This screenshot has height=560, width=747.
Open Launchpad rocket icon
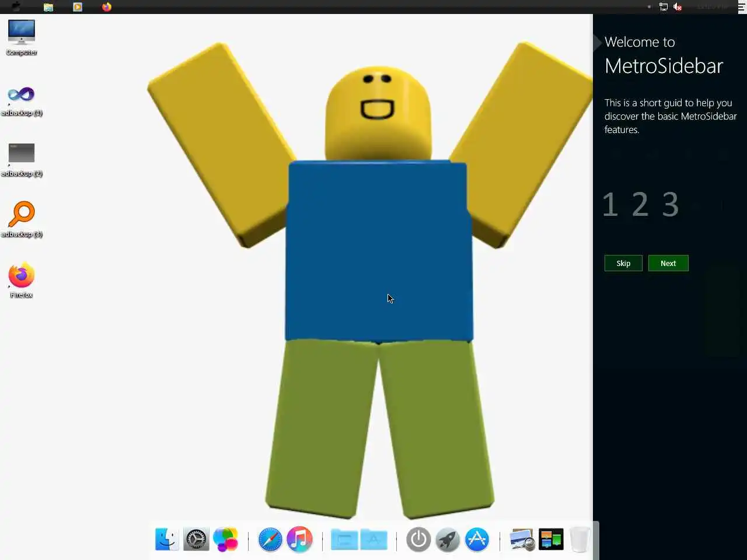click(448, 540)
